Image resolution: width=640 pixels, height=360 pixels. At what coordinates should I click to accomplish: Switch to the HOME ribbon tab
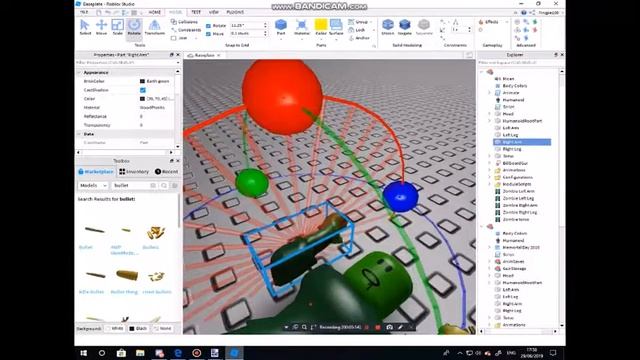[154, 13]
